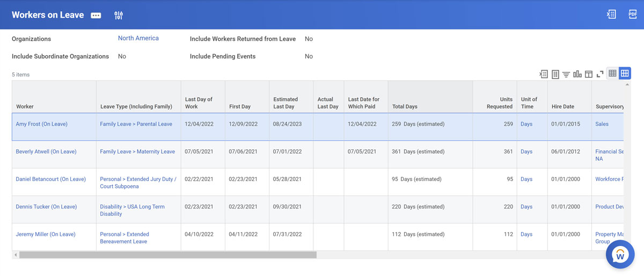Open Days unit link in Amy Frost row

(526, 124)
